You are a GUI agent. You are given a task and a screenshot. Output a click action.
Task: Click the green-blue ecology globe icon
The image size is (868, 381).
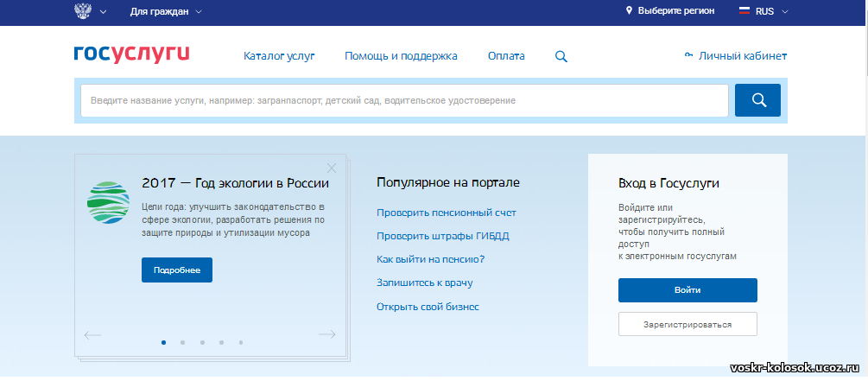[108, 202]
